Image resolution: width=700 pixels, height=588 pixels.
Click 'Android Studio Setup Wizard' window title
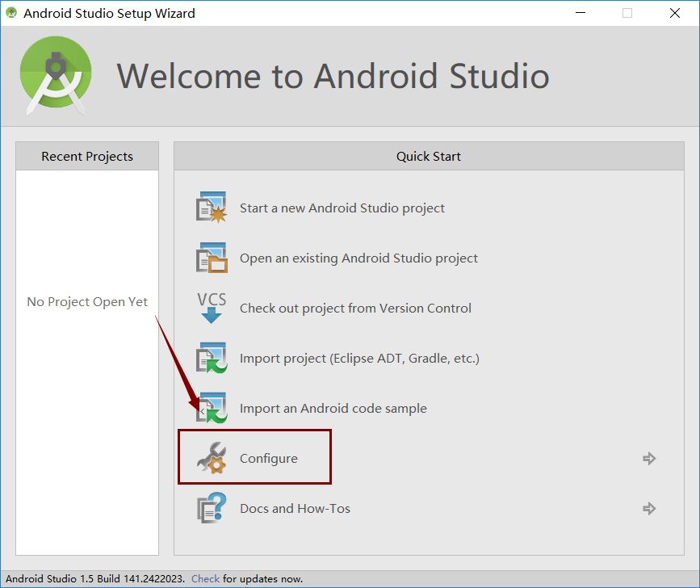click(x=109, y=14)
